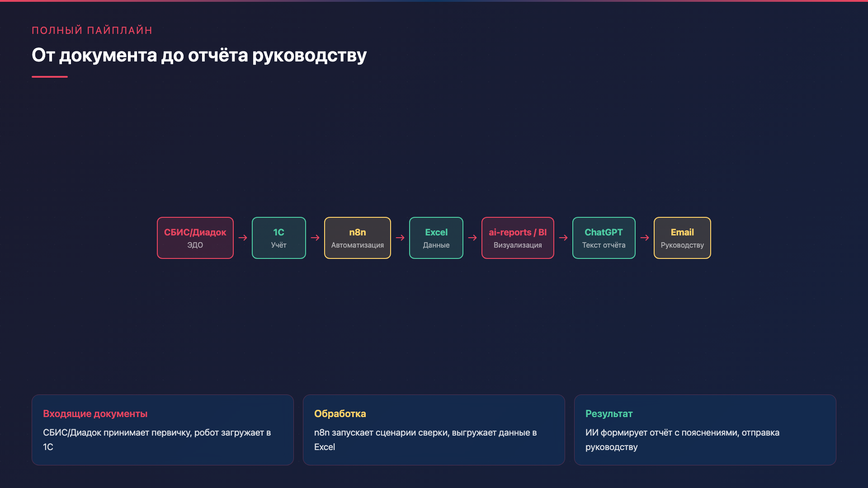Click the ai-reports / BI visualization node

(517, 238)
